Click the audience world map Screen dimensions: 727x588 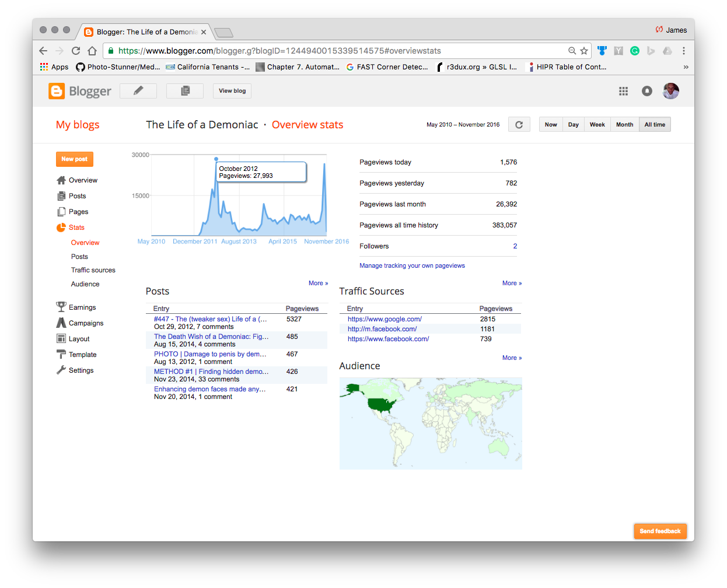pos(431,423)
